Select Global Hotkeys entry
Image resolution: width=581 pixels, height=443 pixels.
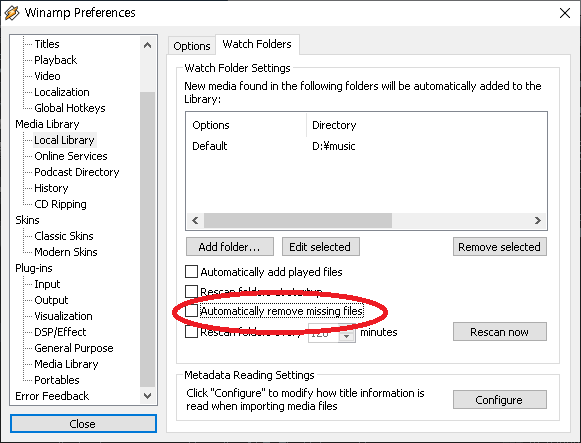click(x=70, y=108)
